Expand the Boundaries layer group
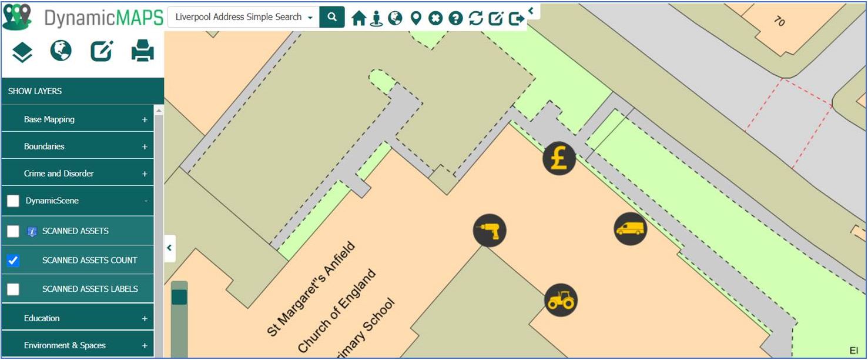The width and height of the screenshot is (868, 360). [145, 146]
